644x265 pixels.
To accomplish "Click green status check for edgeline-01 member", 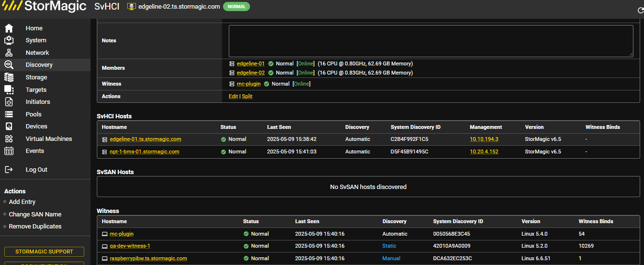I will (x=271, y=63).
